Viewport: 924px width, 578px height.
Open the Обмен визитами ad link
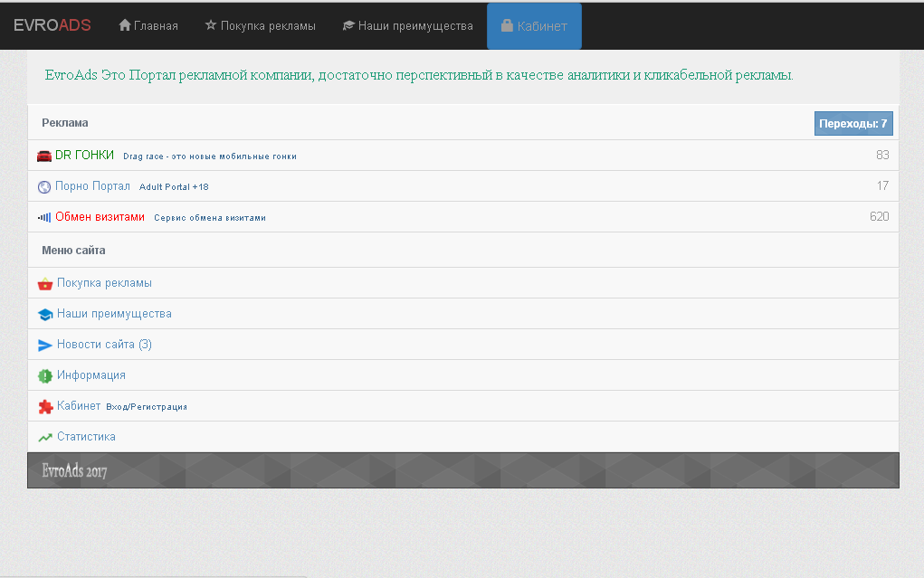(100, 217)
